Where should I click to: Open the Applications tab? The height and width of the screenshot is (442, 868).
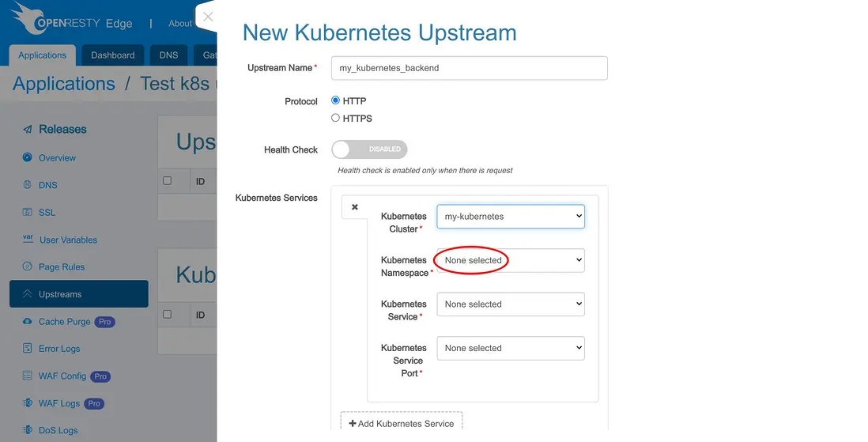point(42,55)
